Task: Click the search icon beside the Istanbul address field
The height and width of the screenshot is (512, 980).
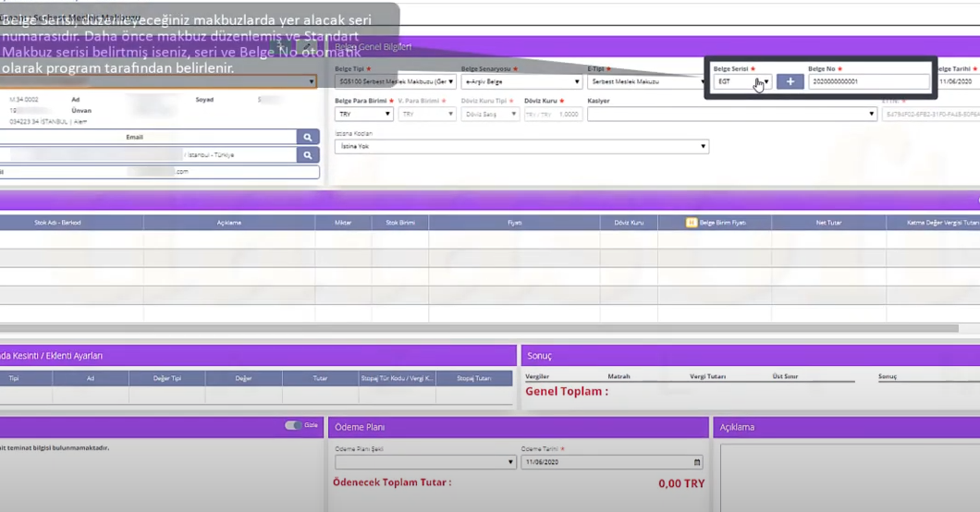Action: (x=308, y=155)
